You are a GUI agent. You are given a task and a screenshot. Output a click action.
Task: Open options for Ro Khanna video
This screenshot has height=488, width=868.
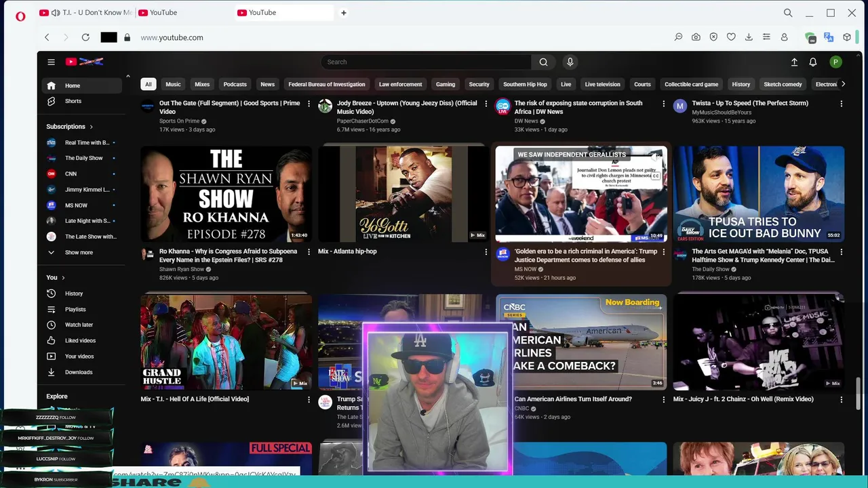click(309, 251)
